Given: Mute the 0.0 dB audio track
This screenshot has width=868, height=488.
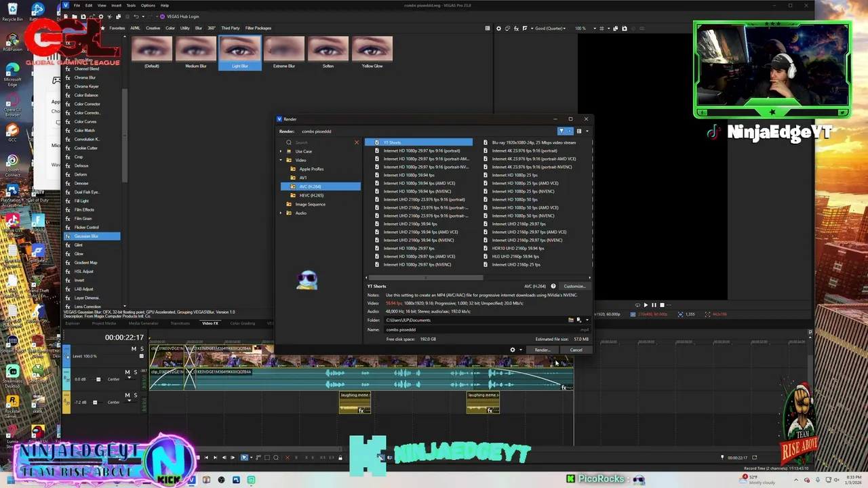Looking at the screenshot, I should pyautogui.click(x=127, y=372).
